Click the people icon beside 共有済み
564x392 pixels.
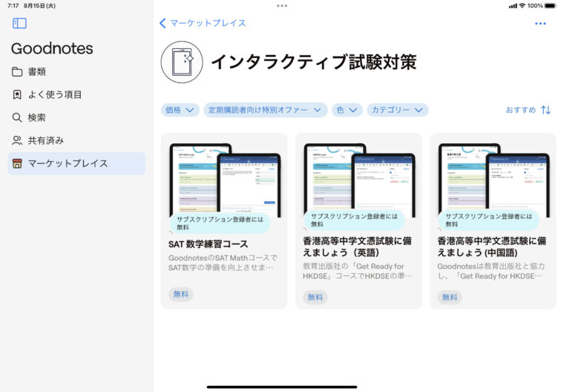point(17,140)
